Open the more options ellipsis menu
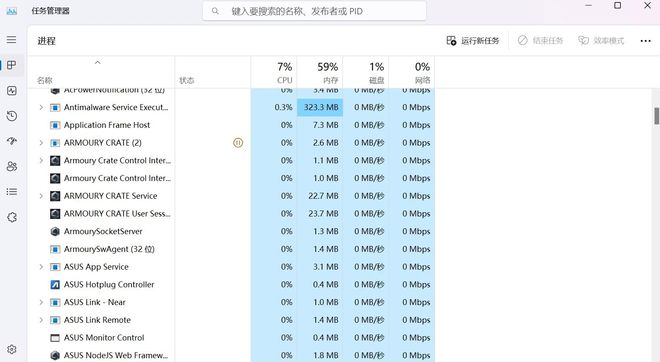This screenshot has height=362, width=660. [645, 41]
